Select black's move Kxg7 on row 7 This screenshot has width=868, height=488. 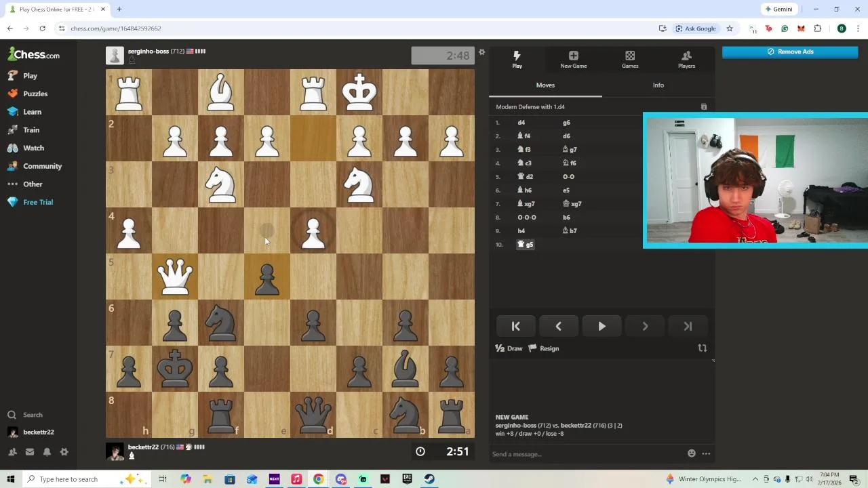572,204
